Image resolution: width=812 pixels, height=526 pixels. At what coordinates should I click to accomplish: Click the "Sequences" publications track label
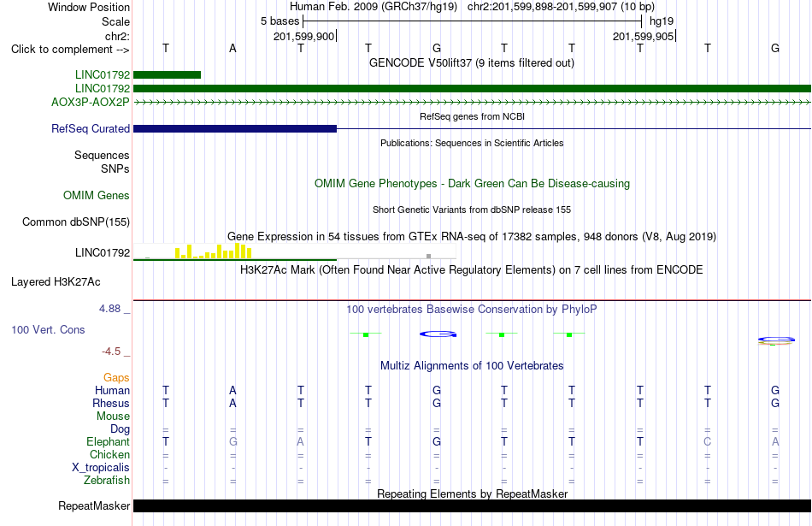tap(102, 156)
